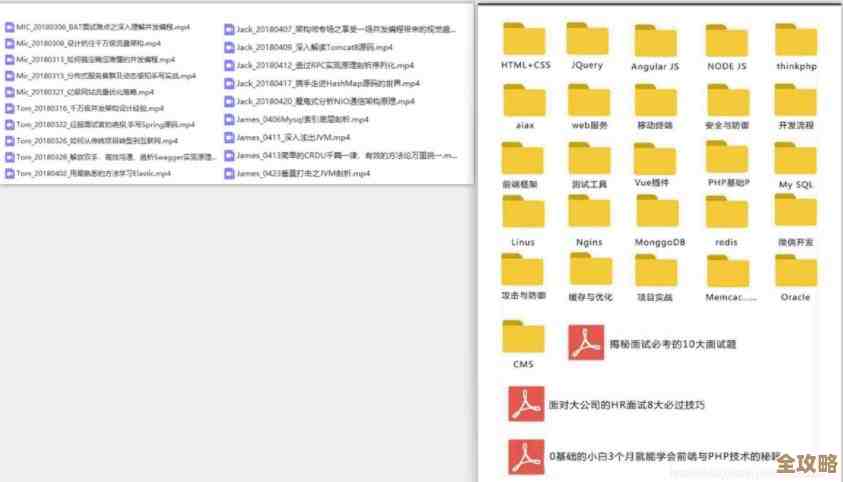Open the 安全与防御 folder

click(728, 100)
